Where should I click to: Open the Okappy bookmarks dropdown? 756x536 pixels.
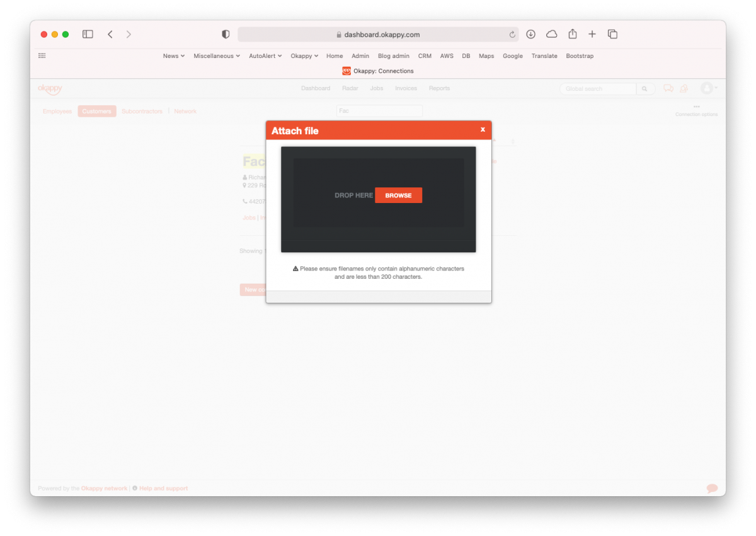tap(304, 55)
